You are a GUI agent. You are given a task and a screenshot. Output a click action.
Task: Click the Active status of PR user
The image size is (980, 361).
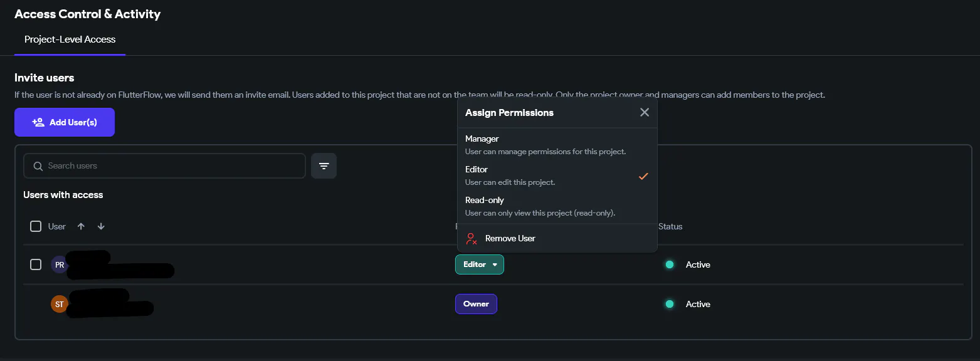point(697,264)
